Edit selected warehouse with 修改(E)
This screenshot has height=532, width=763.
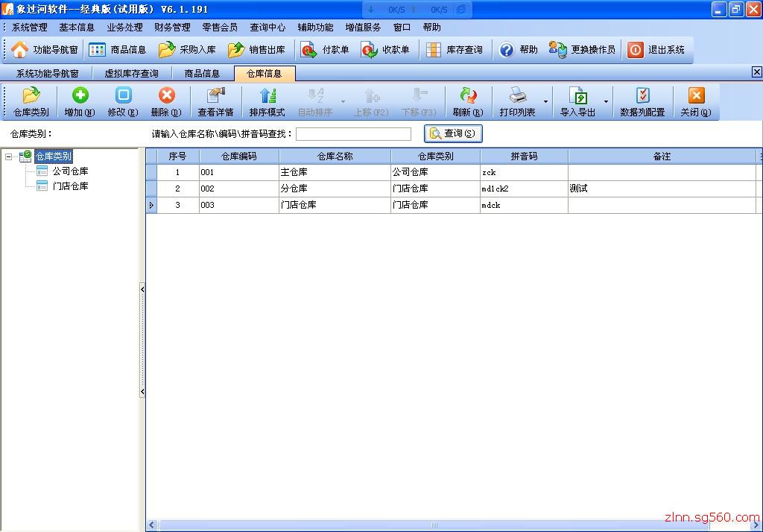click(123, 102)
